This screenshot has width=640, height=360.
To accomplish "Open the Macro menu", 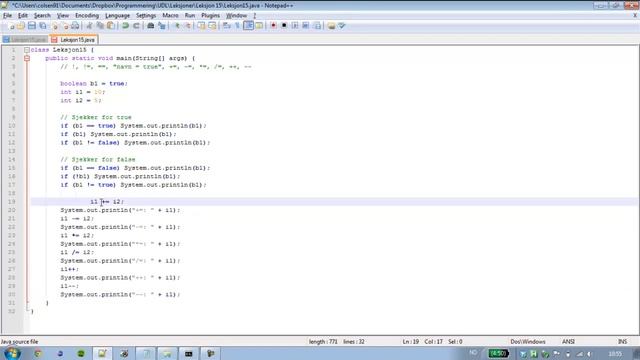I will (170, 16).
